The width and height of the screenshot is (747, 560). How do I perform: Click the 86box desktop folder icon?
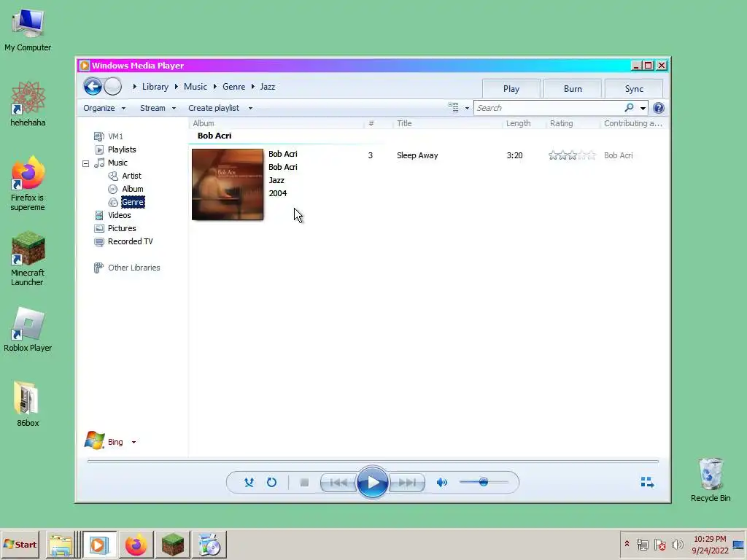pyautogui.click(x=28, y=404)
